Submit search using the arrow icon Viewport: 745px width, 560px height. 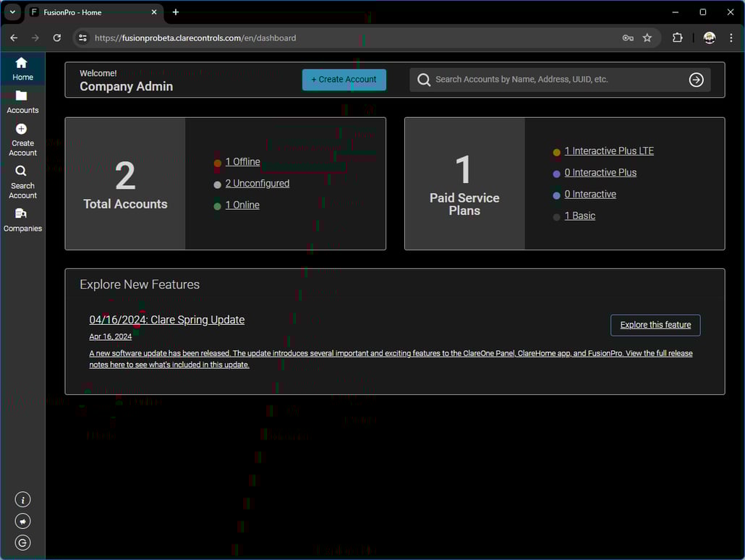[696, 80]
